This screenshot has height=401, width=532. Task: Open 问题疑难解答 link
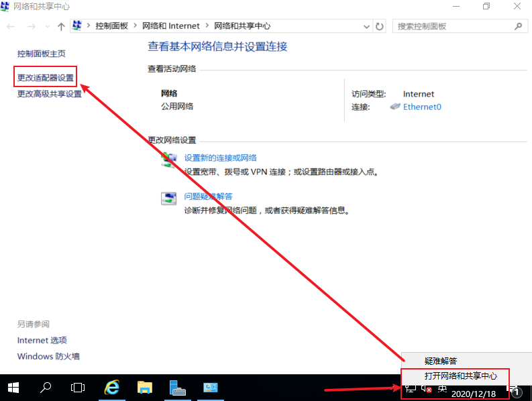(x=209, y=196)
